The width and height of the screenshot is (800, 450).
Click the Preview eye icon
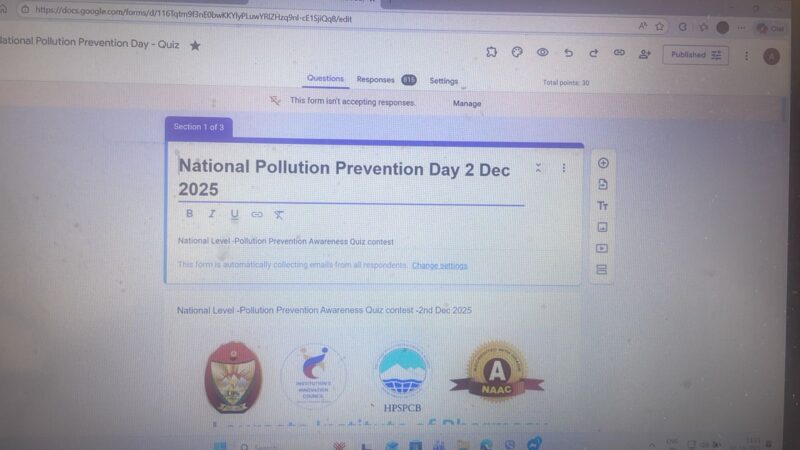pos(543,53)
